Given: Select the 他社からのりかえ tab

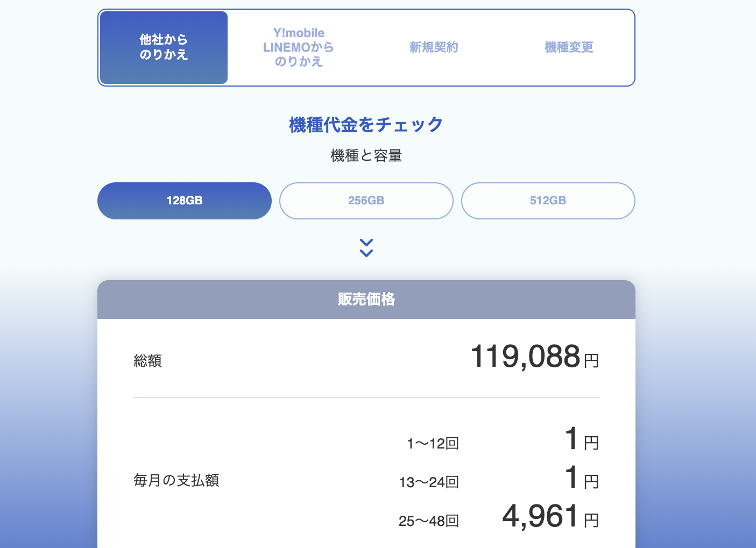Looking at the screenshot, I should 164,47.
